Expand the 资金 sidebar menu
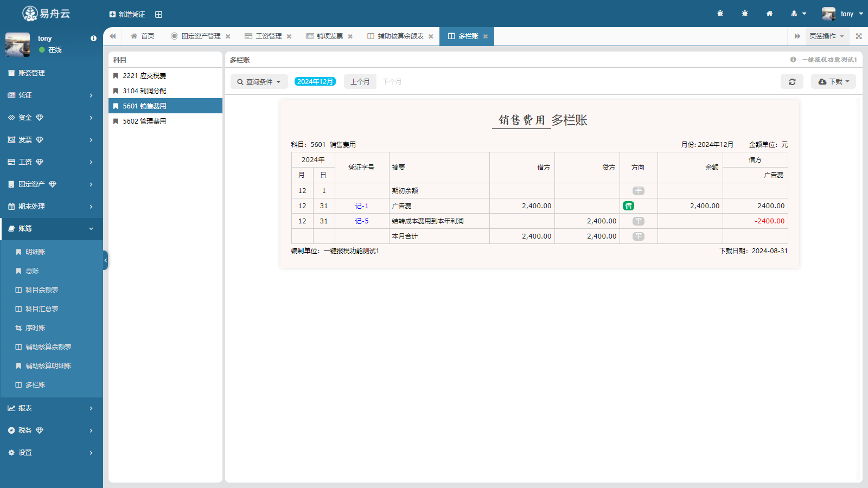 pyautogui.click(x=52, y=117)
